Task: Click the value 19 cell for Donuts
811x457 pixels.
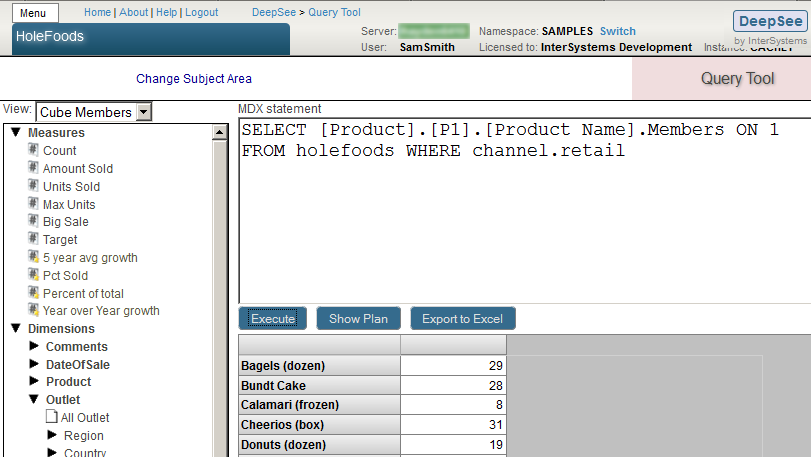Action: (453, 445)
